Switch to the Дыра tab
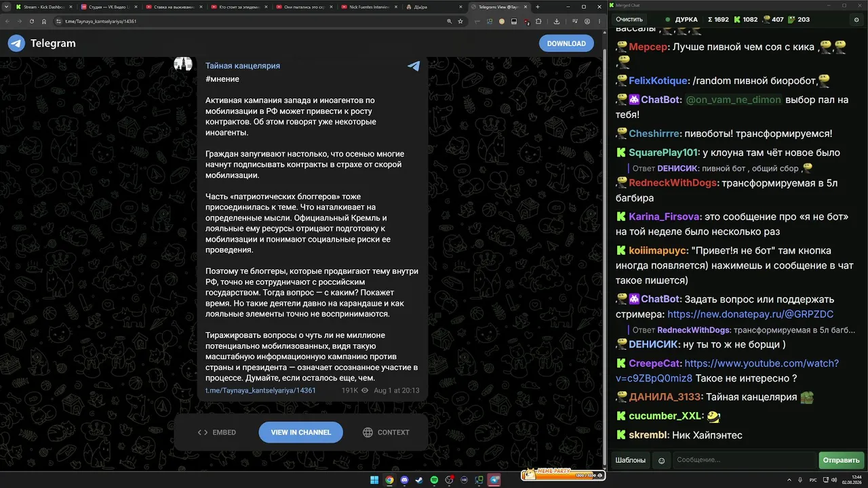The height and width of the screenshot is (488, 868). pos(436,7)
